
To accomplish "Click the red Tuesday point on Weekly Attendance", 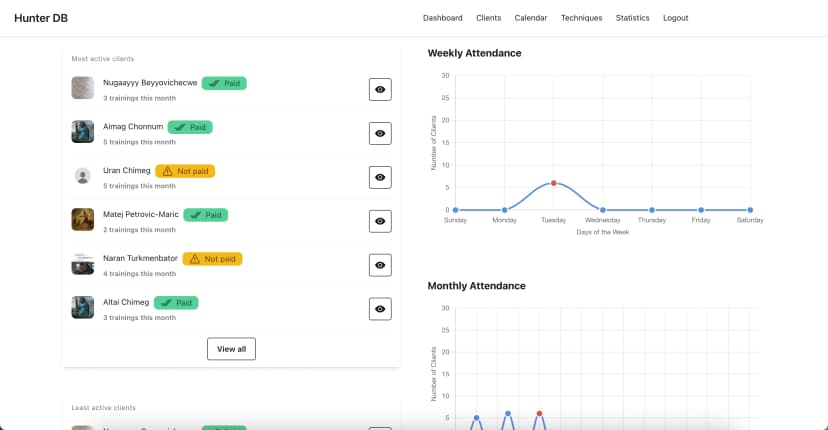I will [x=553, y=183].
